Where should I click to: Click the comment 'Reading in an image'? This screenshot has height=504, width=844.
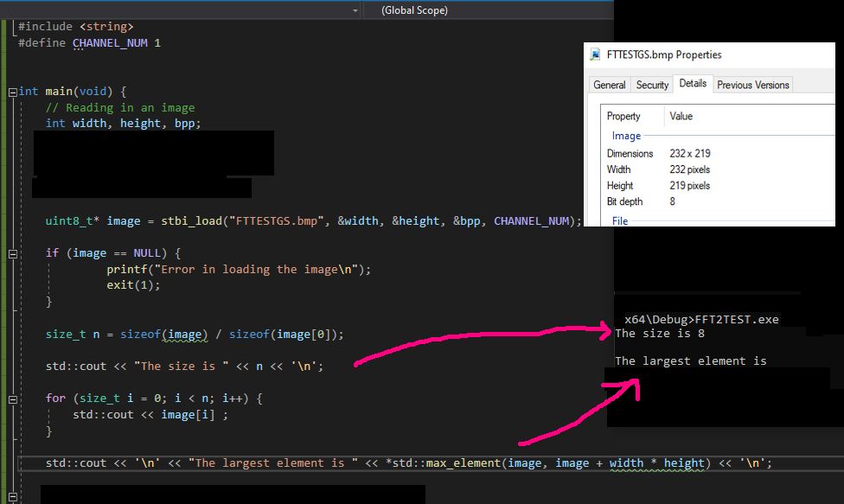pyautogui.click(x=120, y=107)
